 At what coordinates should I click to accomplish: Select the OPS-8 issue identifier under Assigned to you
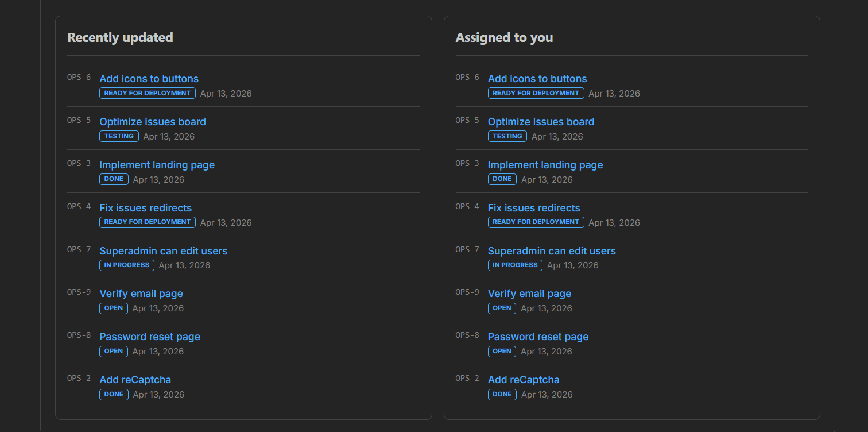[x=467, y=335]
